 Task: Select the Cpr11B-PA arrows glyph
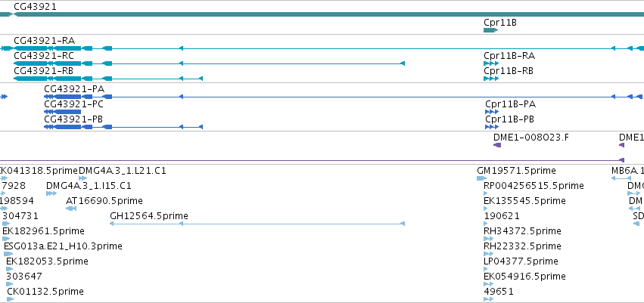(x=492, y=112)
